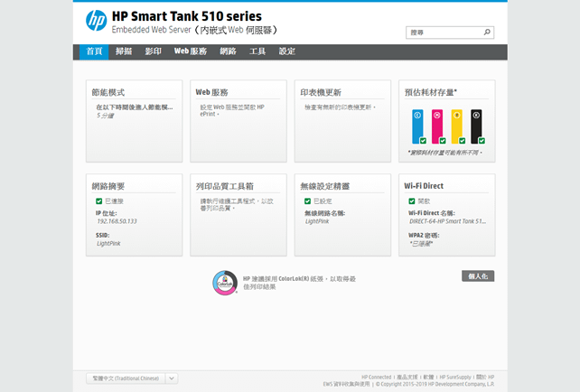Open the Web 服務 tile heading

tap(212, 92)
